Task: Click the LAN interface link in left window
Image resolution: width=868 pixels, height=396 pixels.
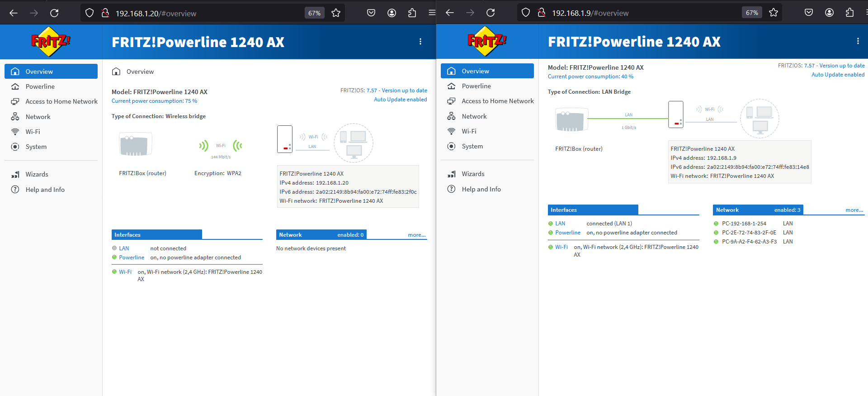Action: 124,248
